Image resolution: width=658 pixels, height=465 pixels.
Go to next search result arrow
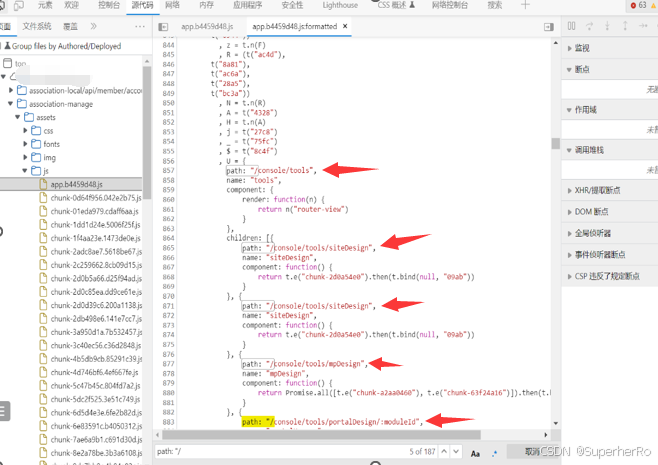tap(456, 452)
